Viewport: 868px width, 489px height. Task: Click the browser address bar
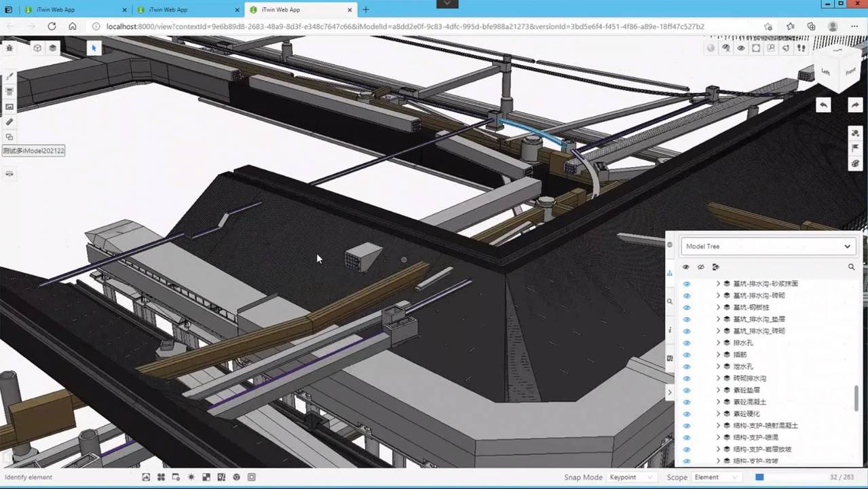click(x=407, y=26)
